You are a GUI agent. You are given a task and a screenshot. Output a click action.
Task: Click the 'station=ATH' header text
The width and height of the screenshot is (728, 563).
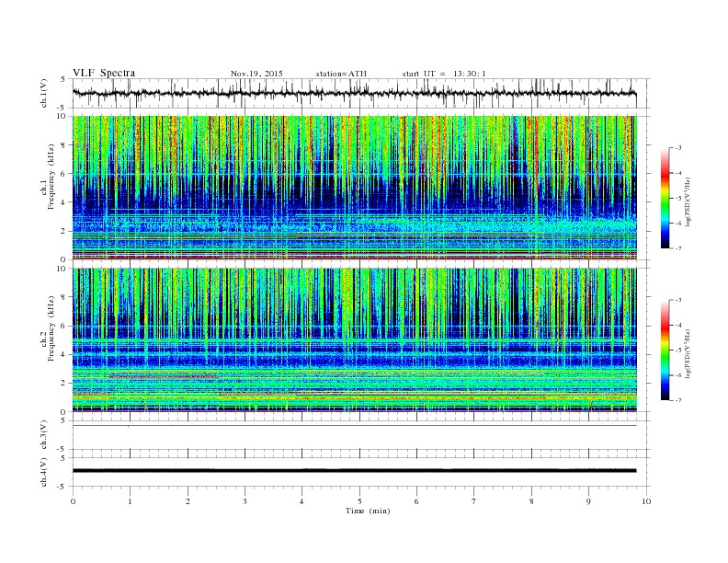[341, 74]
